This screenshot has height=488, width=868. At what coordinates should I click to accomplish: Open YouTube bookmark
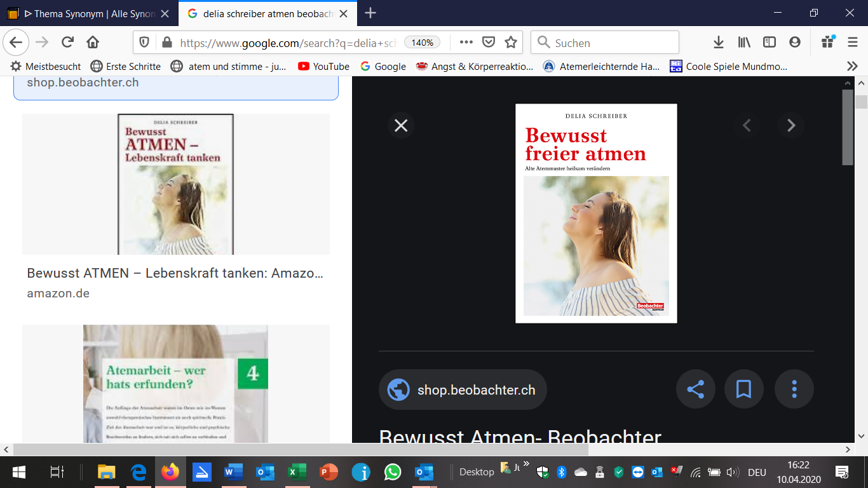pyautogui.click(x=323, y=66)
